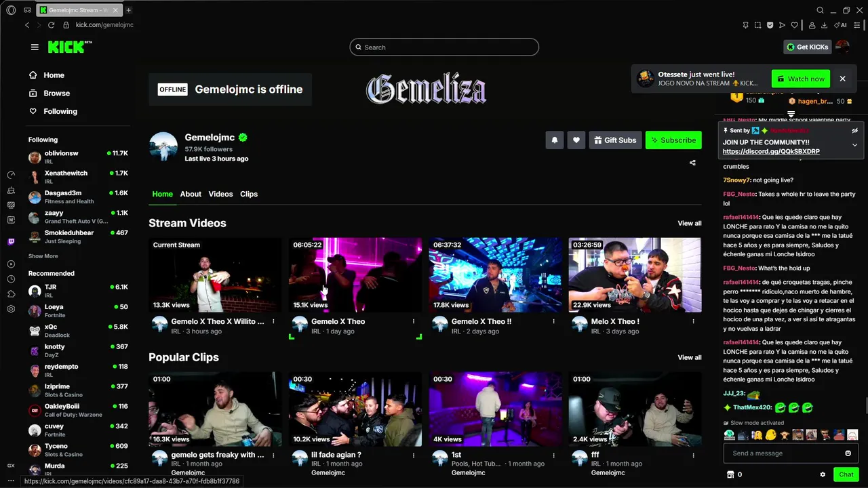Open the GX Control icon at sidebar bottom
868x488 pixels.
point(11,466)
